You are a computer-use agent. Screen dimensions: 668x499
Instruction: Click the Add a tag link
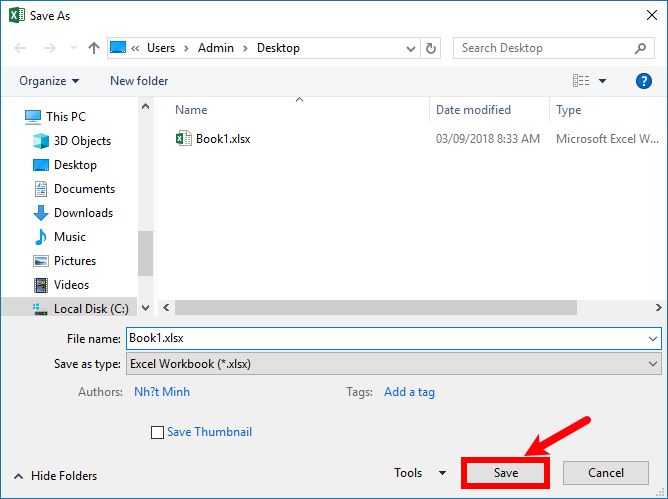click(x=409, y=392)
